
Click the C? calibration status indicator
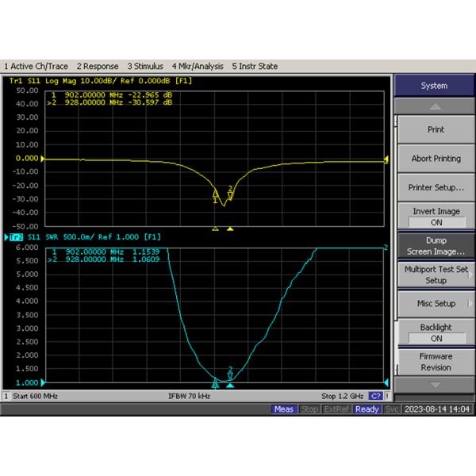tap(376, 395)
